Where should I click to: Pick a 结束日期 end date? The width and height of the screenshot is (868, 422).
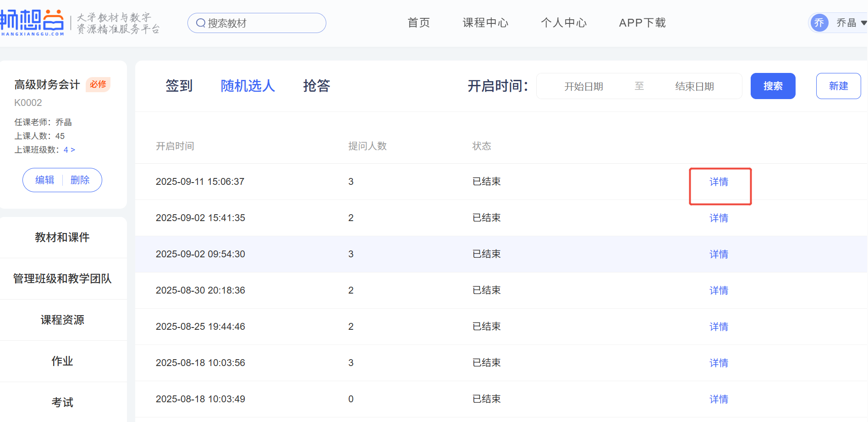point(694,86)
